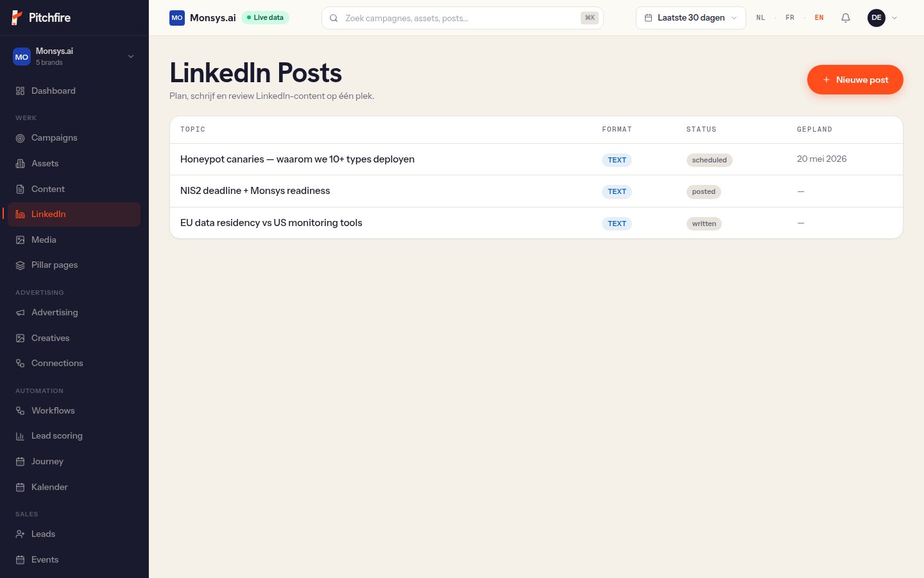Click the TEXT badge in NIS2 row
The width and height of the screenshot is (924, 578).
tap(617, 191)
